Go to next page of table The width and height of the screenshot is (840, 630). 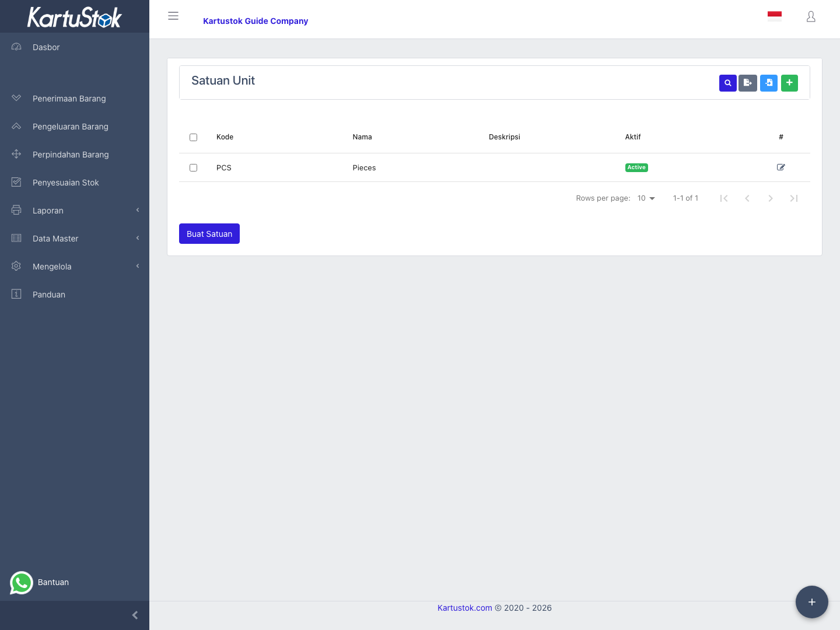point(771,198)
